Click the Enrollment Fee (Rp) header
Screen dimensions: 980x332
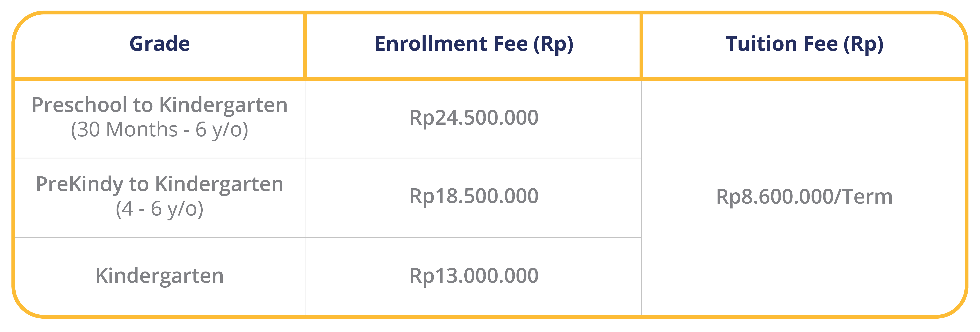[x=474, y=44]
